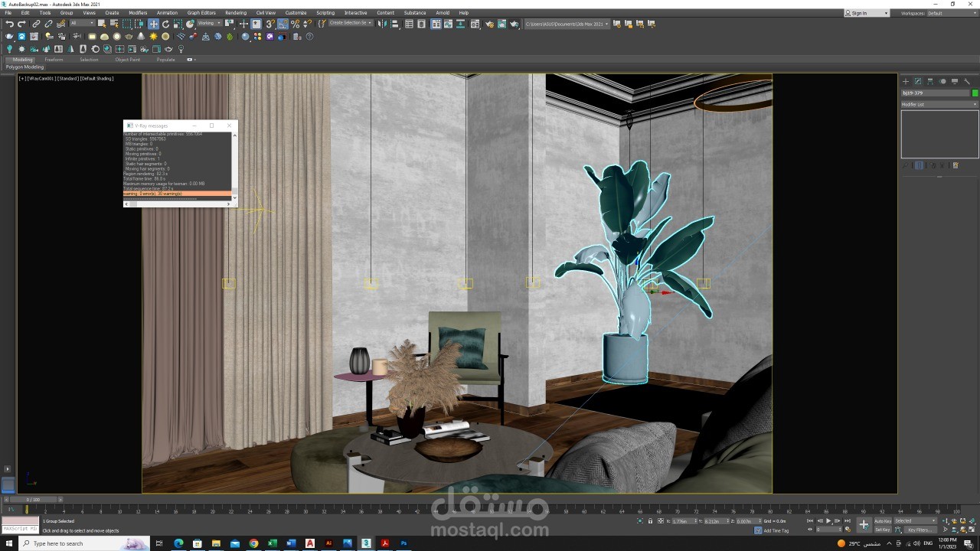The width and height of the screenshot is (980, 551).
Task: Click the warning line in V-Ray messages
Action: (177, 194)
